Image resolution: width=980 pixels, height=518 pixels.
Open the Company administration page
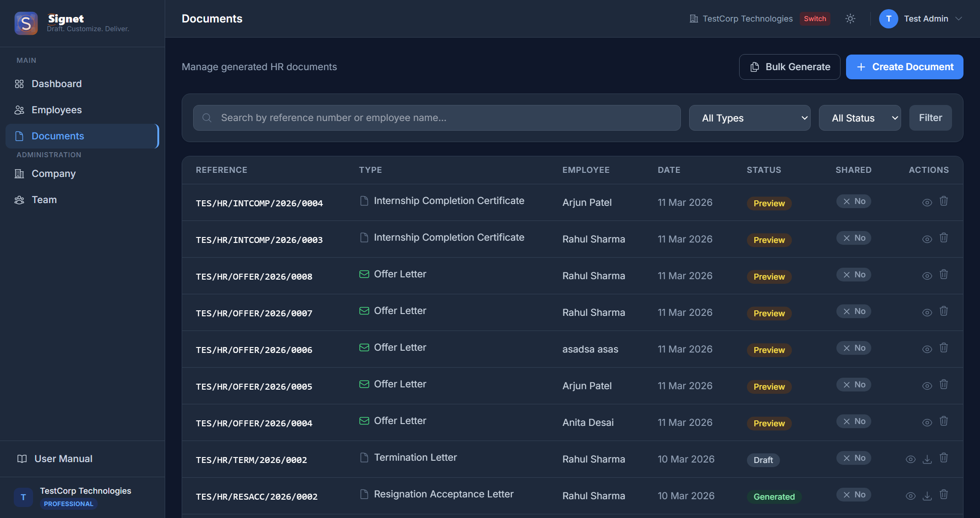(53, 174)
